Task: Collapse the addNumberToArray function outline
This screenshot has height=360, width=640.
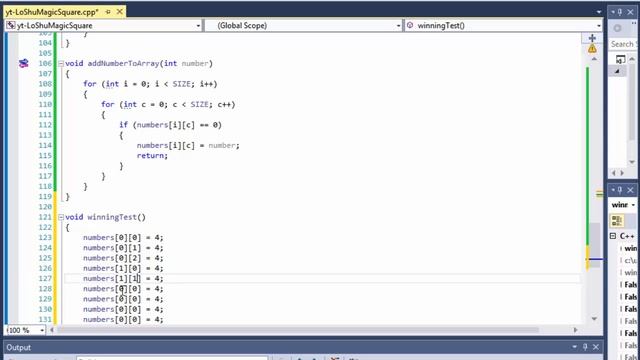Action: [x=61, y=64]
